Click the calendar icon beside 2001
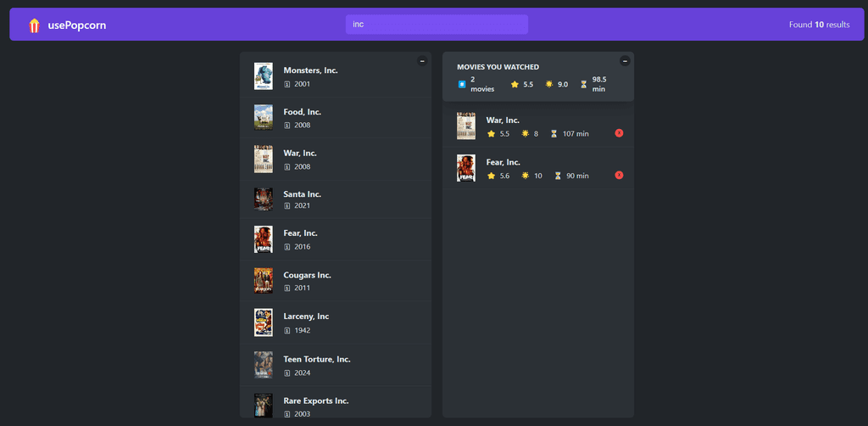This screenshot has width=868, height=426. tap(287, 84)
